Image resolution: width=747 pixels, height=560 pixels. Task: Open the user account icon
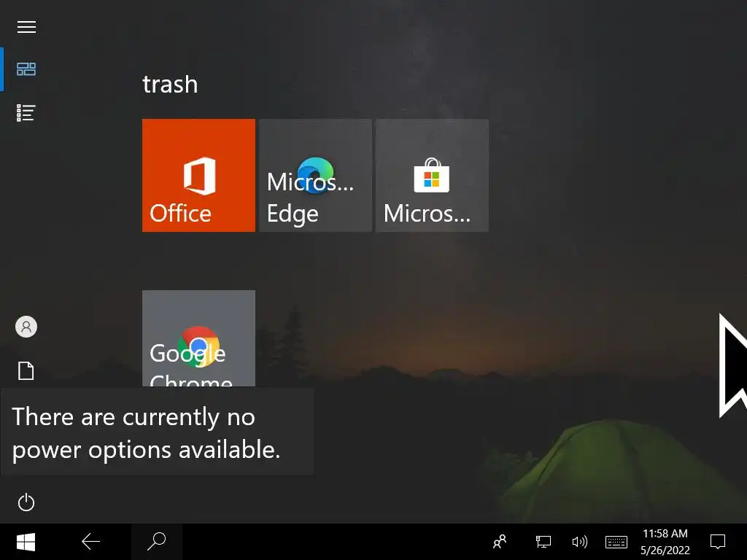[26, 327]
